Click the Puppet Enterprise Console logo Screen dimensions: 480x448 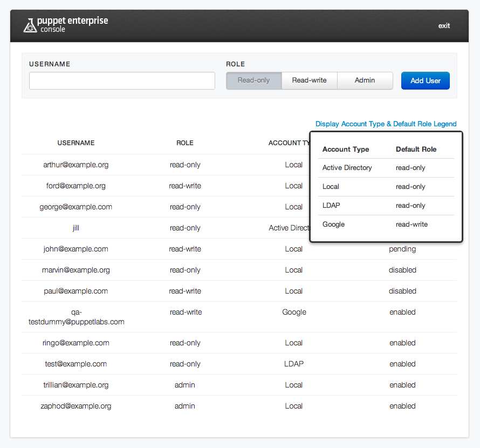click(x=65, y=25)
